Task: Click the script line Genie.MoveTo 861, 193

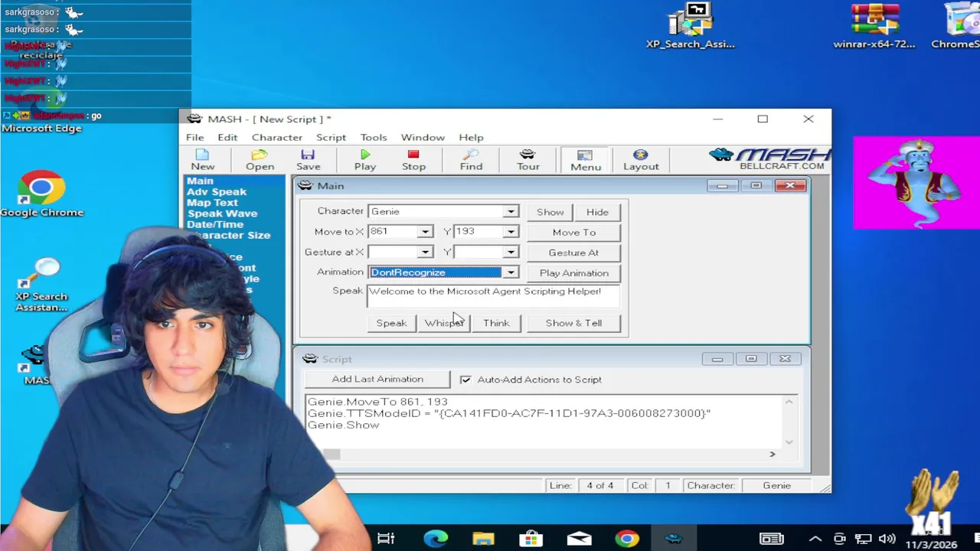Action: [377, 402]
